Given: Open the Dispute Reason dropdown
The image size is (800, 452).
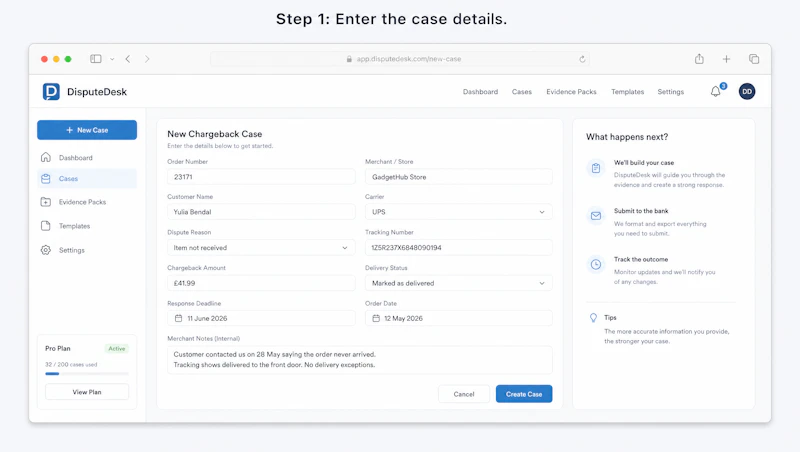Looking at the screenshot, I should [261, 248].
